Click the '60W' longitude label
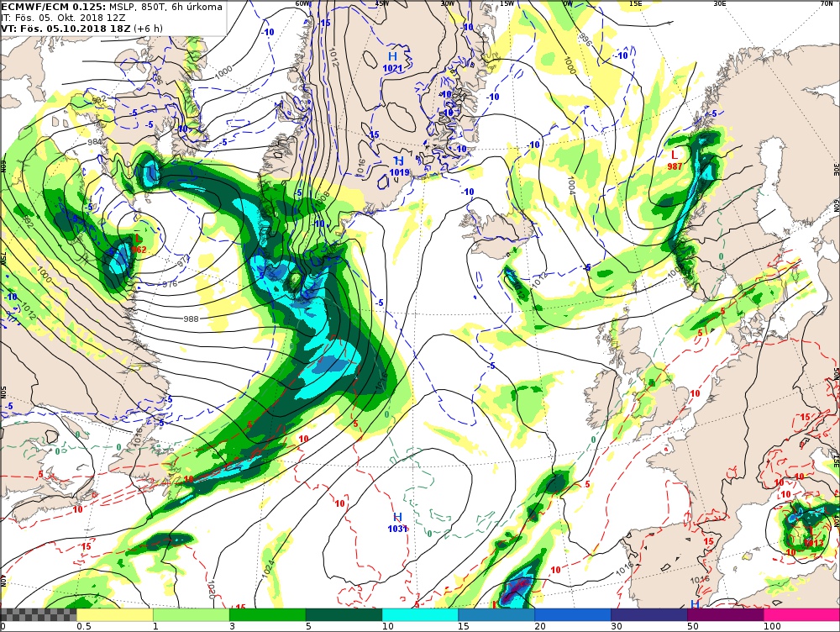Screen dimensions: 840x632 point(302,3)
